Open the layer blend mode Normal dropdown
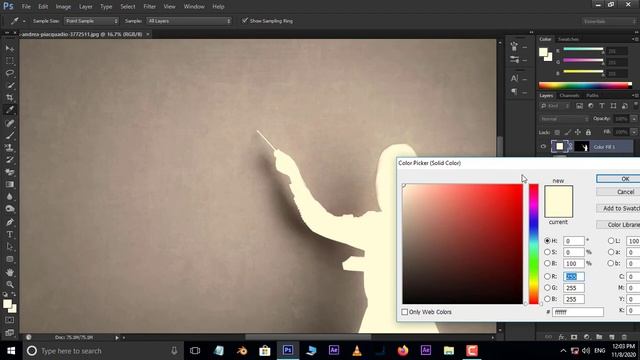Screen dimensions: 640x360 click(564, 119)
